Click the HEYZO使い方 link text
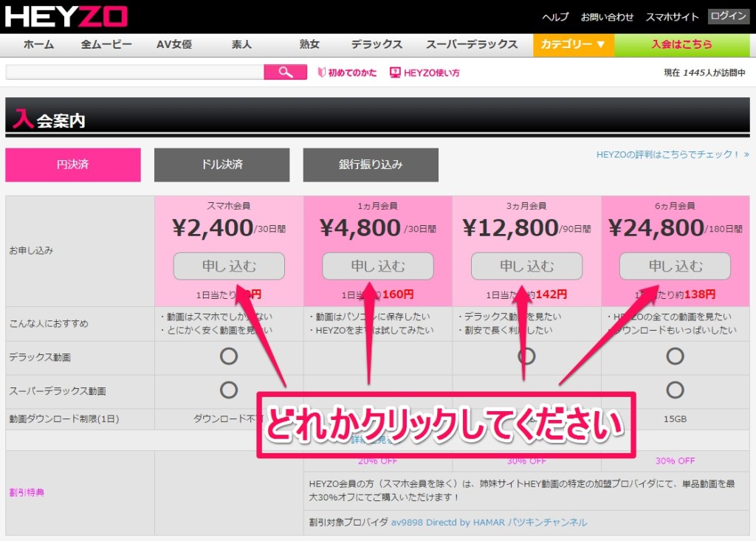Image resolution: width=756 pixels, height=541 pixels. tap(431, 73)
